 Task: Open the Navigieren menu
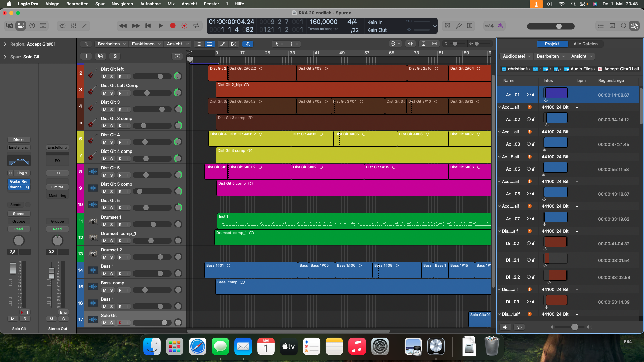tap(122, 4)
